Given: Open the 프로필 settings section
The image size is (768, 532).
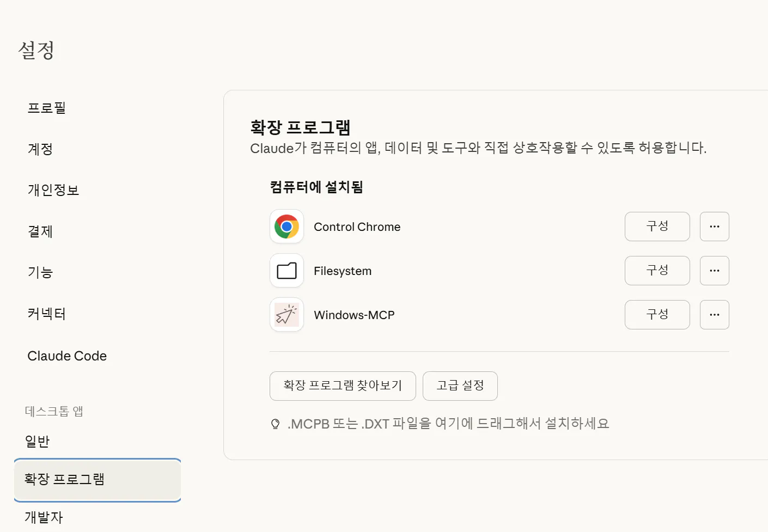Looking at the screenshot, I should coord(47,108).
